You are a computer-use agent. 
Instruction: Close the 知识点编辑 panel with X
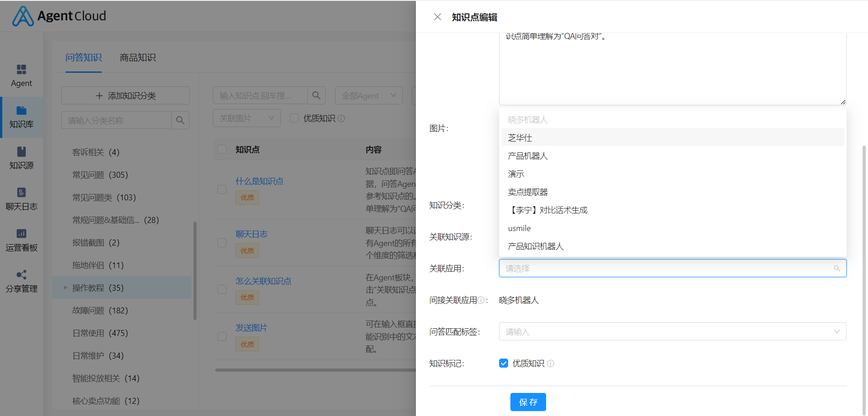point(437,17)
